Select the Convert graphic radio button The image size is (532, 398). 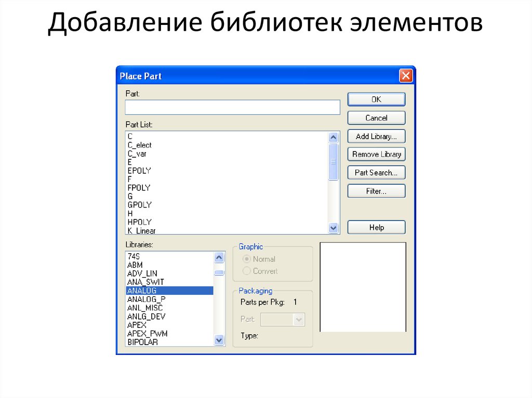click(246, 271)
